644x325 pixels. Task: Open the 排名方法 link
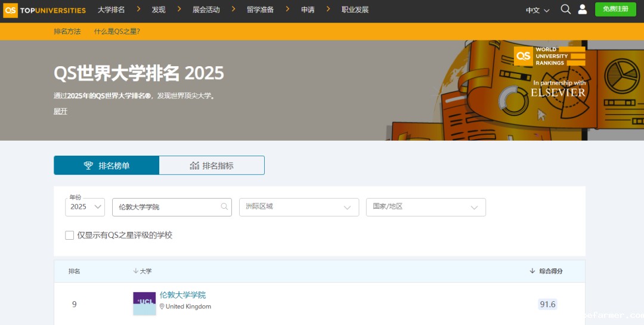[x=67, y=31]
